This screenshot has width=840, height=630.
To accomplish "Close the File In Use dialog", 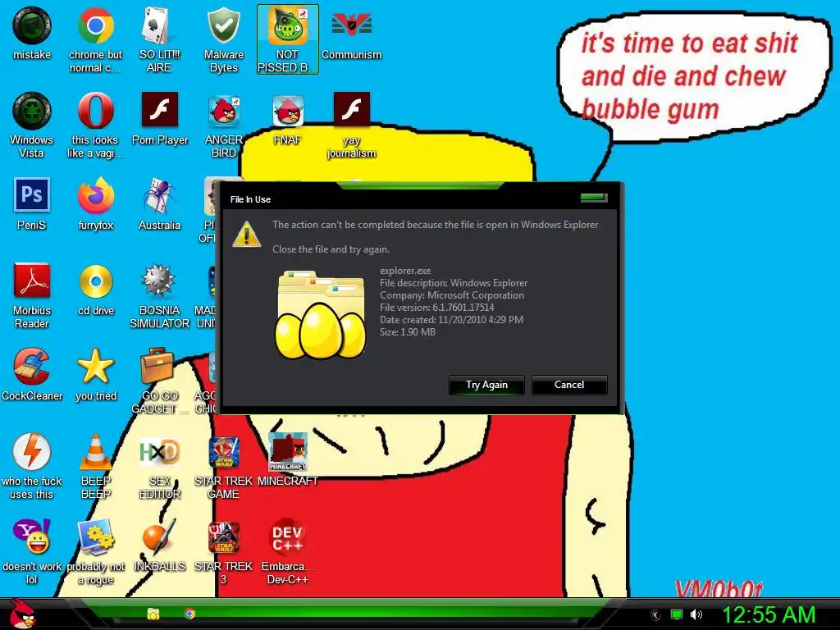I will (x=594, y=198).
